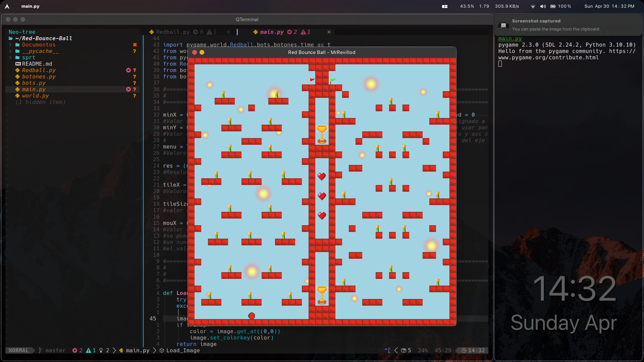
Task: Expand the Documentos folder in Neo-tree
Action: pyautogui.click(x=39, y=45)
